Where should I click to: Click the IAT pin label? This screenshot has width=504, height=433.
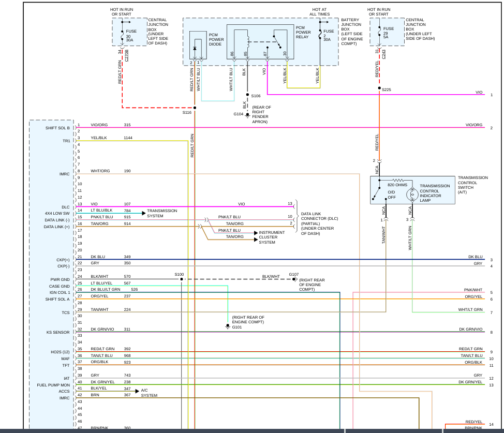pyautogui.click(x=67, y=378)
